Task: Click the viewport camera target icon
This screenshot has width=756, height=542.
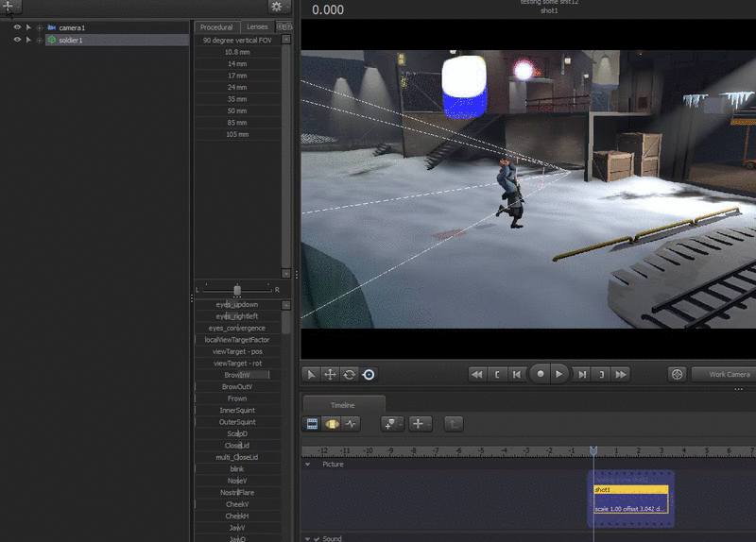Action: tap(677, 374)
